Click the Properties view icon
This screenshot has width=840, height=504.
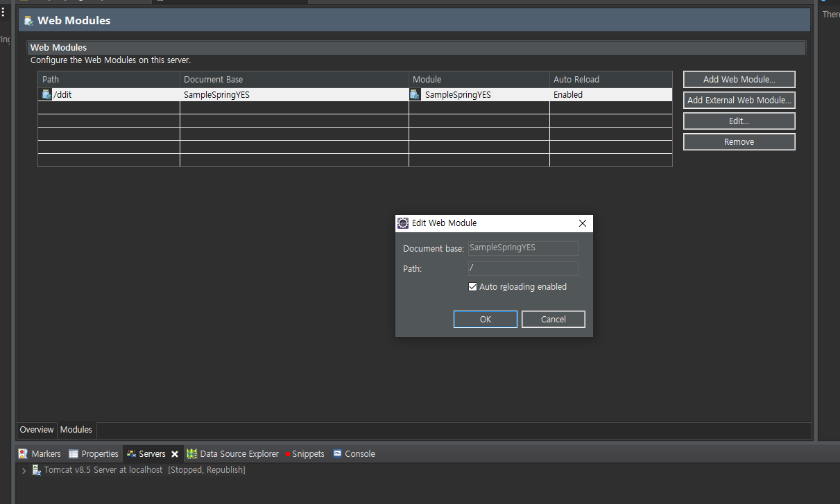tap(74, 454)
